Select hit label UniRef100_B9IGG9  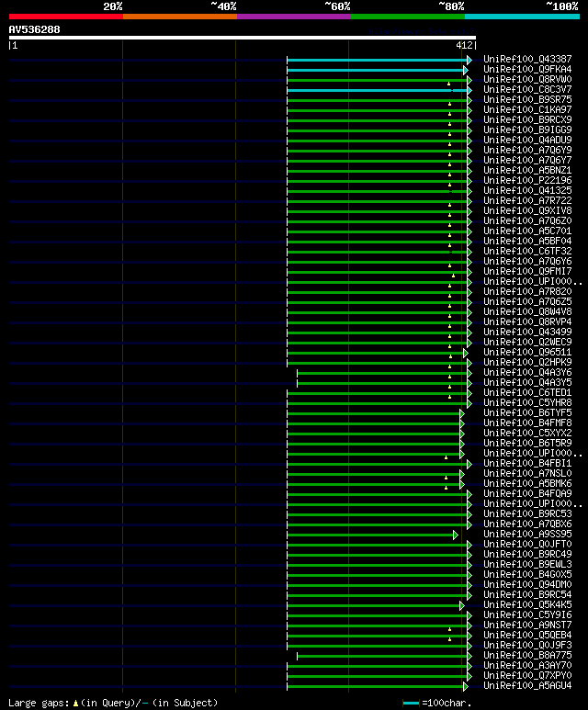[x=527, y=130]
